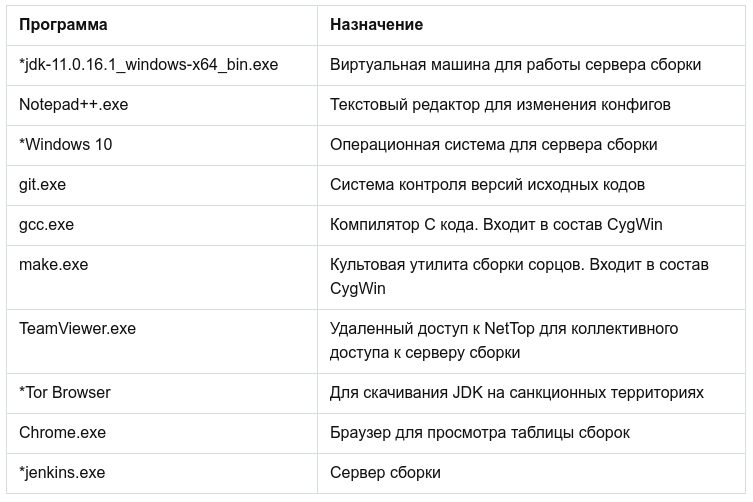Image resolution: width=753 pixels, height=502 pixels.
Task: Click the Назначение column header
Action: coord(531,25)
